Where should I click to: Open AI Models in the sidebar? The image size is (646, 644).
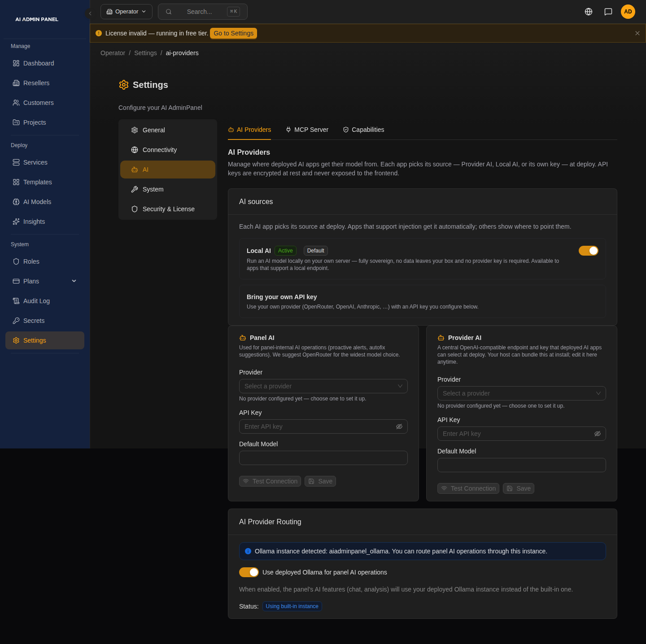pyautogui.click(x=45, y=202)
